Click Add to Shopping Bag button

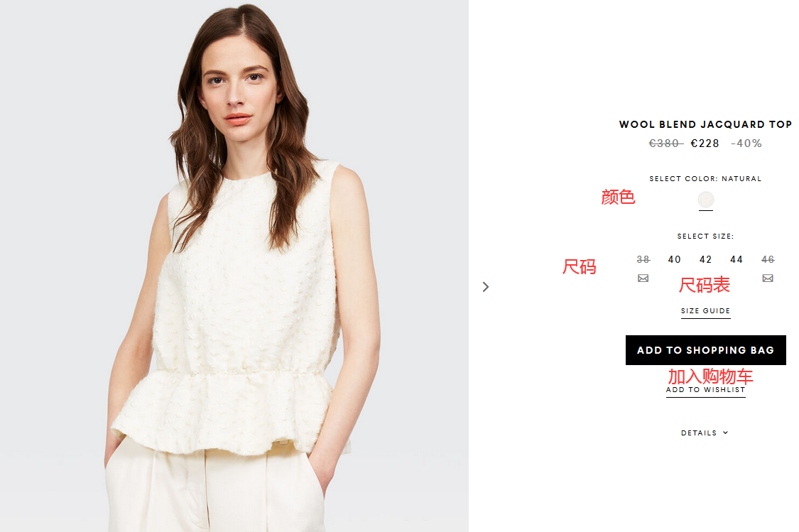[x=706, y=350]
